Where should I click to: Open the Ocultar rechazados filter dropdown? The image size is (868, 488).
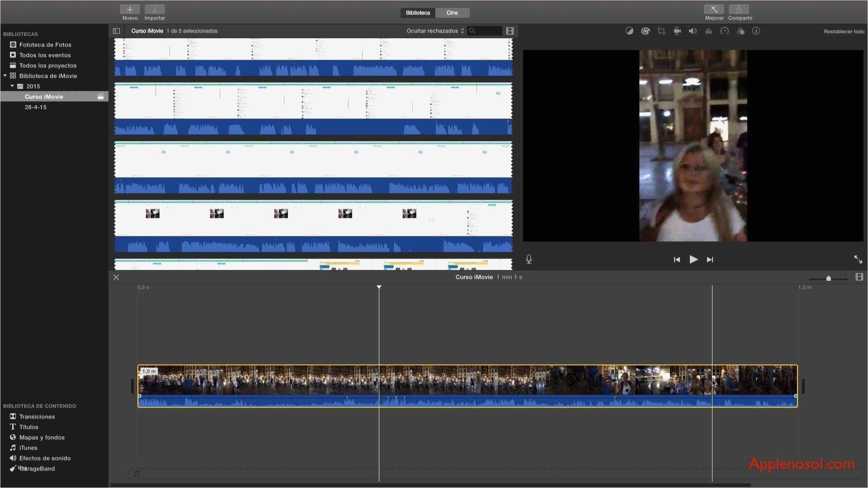point(435,31)
